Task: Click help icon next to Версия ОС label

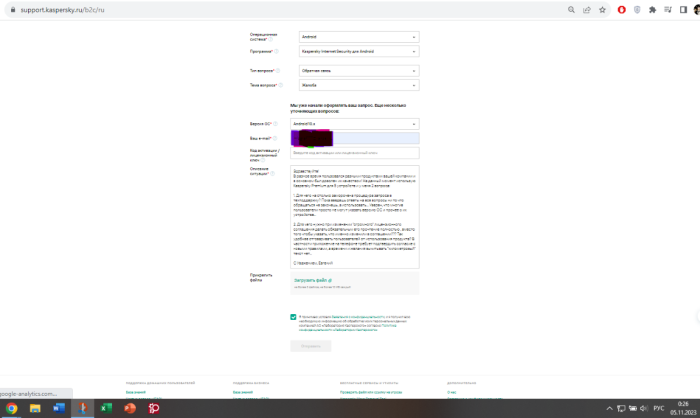Action: coord(275,124)
